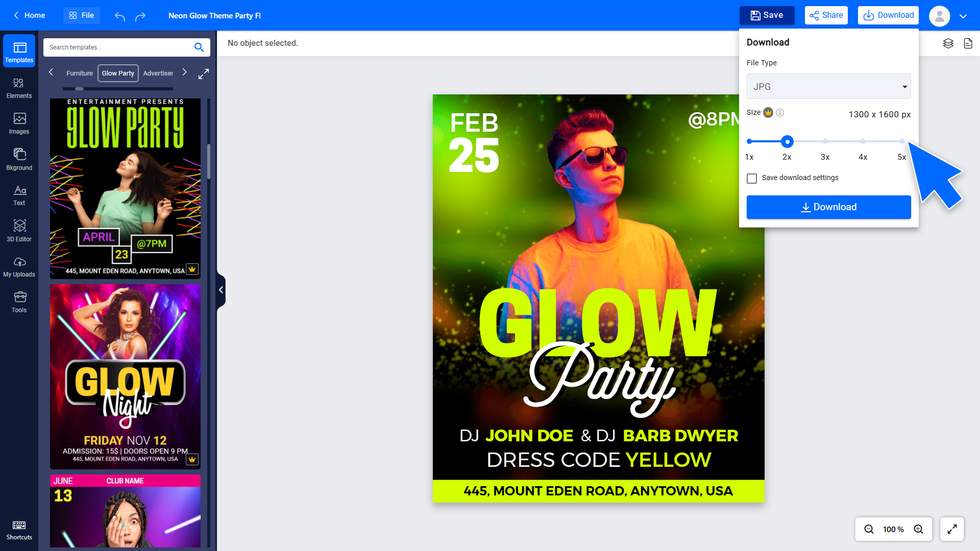Open the Images panel

[x=19, y=123]
